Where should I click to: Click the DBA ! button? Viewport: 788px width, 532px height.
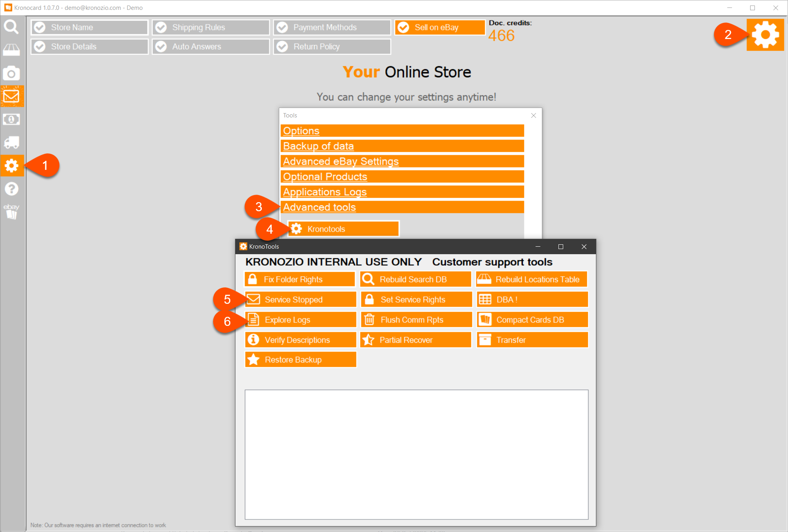532,299
